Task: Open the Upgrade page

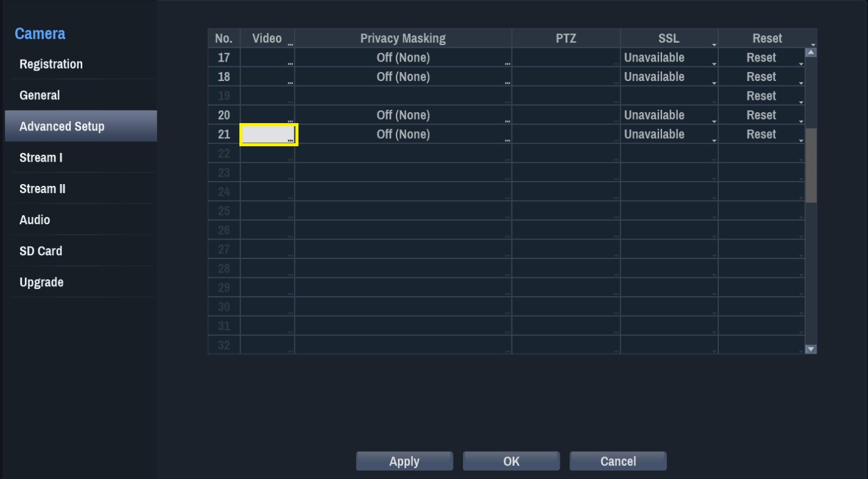Action: [80, 282]
